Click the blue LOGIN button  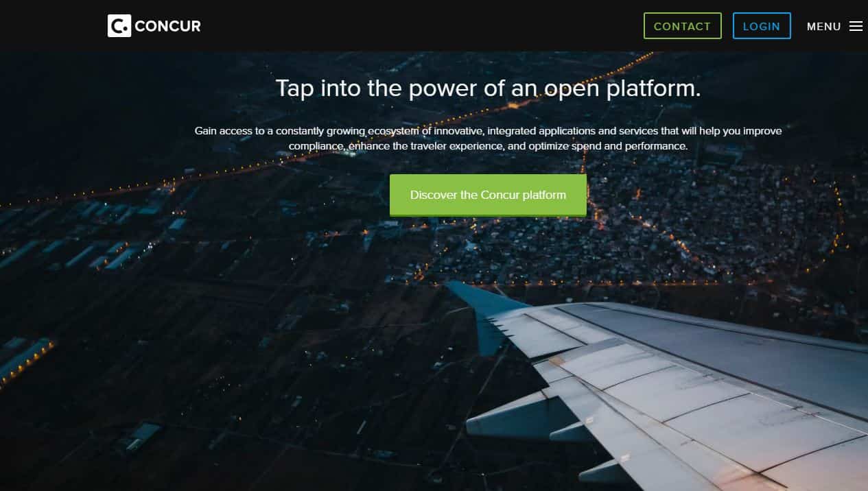[x=762, y=26]
